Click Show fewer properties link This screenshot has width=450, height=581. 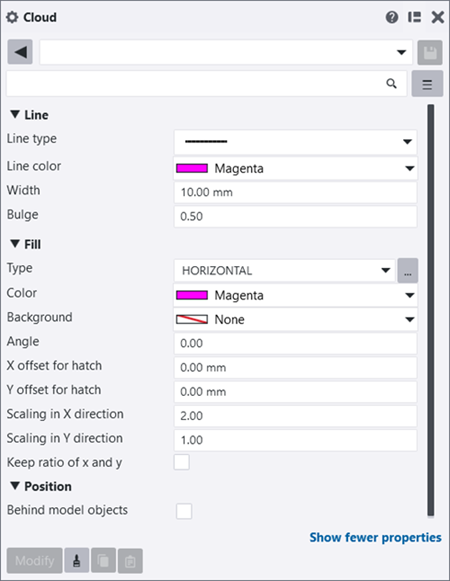point(375,537)
